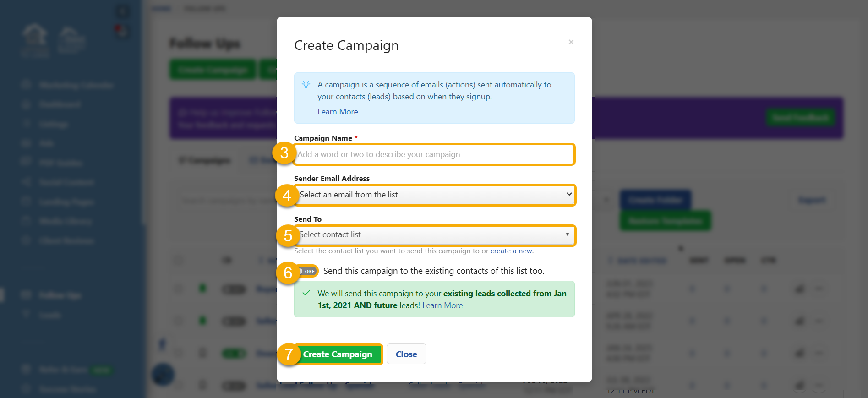
Task: Switch to the Campaigns tab
Action: (x=204, y=160)
